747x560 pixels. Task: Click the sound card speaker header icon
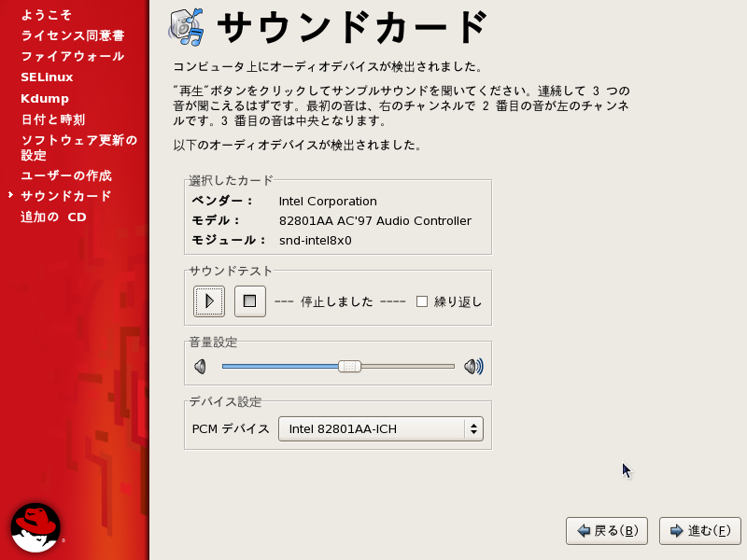(186, 27)
